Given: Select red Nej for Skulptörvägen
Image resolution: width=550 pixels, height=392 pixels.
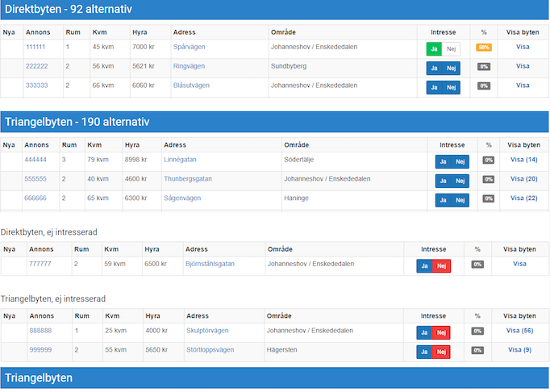Looking at the screenshot, I should click(441, 332).
